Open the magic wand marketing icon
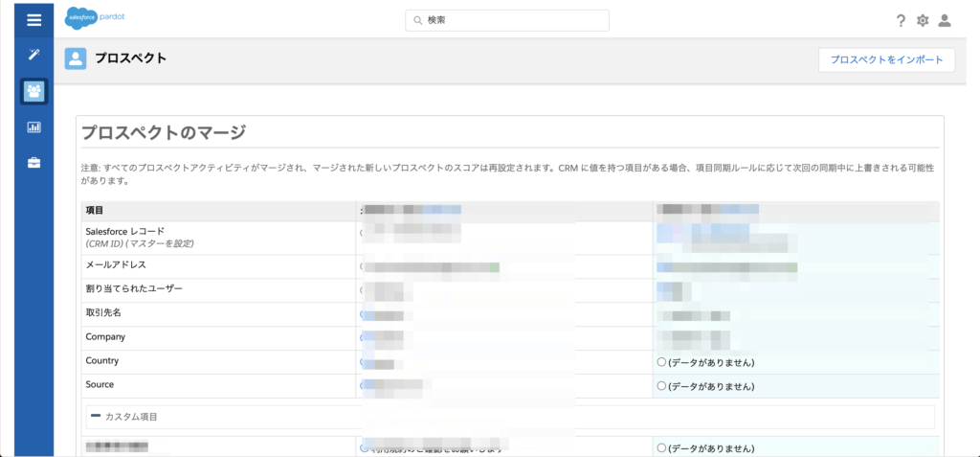The height and width of the screenshot is (457, 980). coord(33,54)
